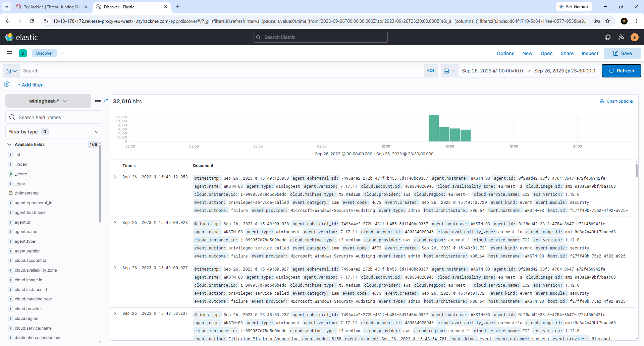Open the user account avatar menu
Image resolution: width=644 pixels, height=346 pixels.
[634, 37]
